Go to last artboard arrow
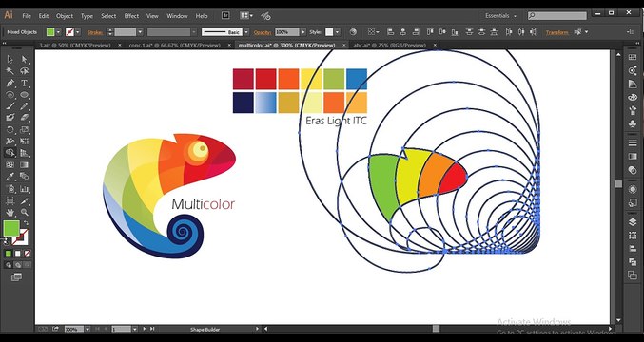Screen dimensions: 644x342 (152, 329)
